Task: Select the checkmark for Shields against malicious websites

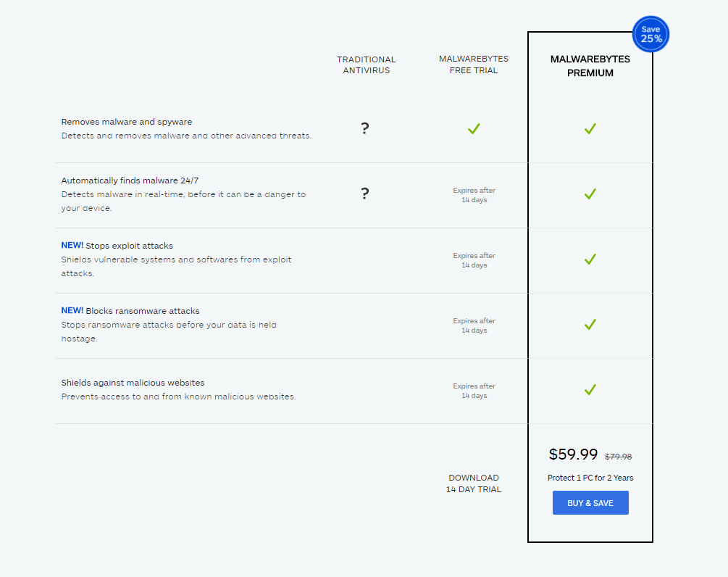Action: [x=590, y=389]
